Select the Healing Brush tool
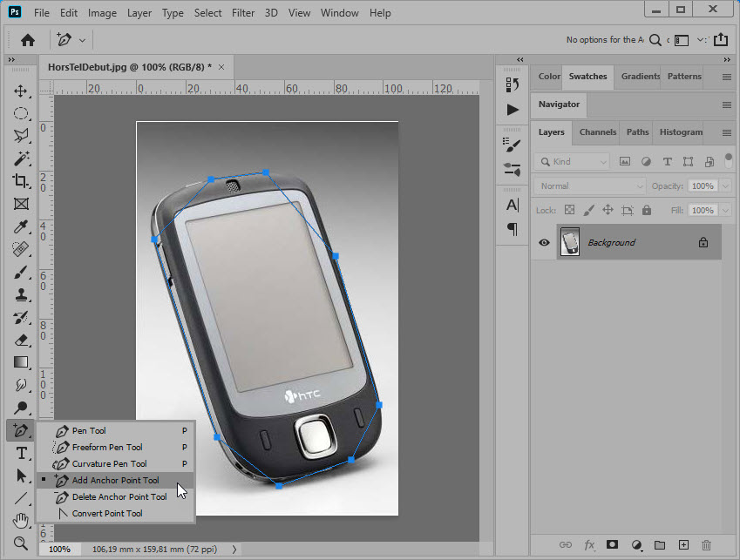 20,249
